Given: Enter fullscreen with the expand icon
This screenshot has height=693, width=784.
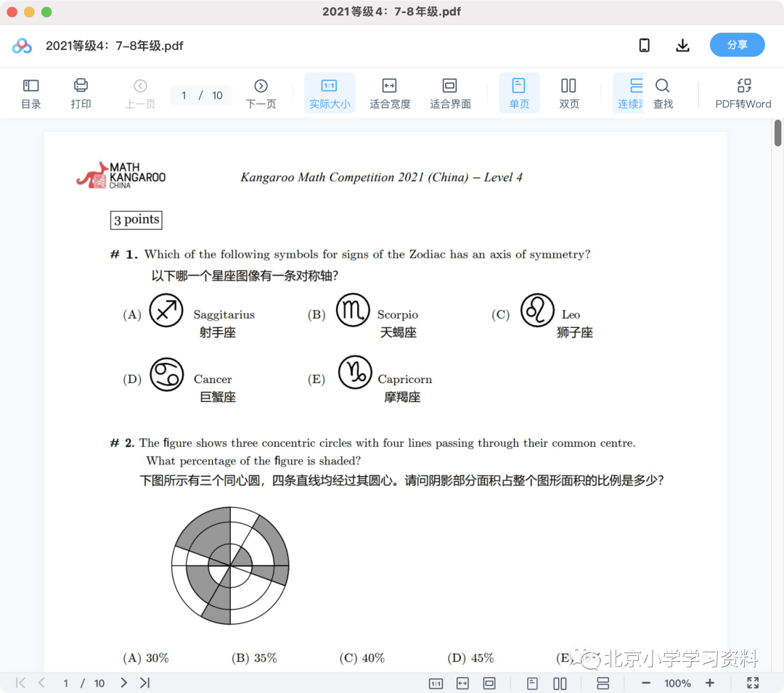Looking at the screenshot, I should (753, 683).
